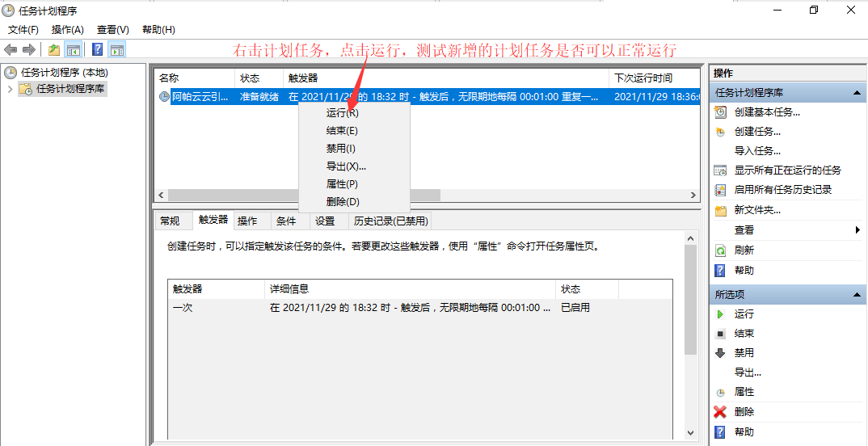Screen dimensions: 868x446
Task: Click the forward arrow toolbar icon
Action: tap(29, 49)
